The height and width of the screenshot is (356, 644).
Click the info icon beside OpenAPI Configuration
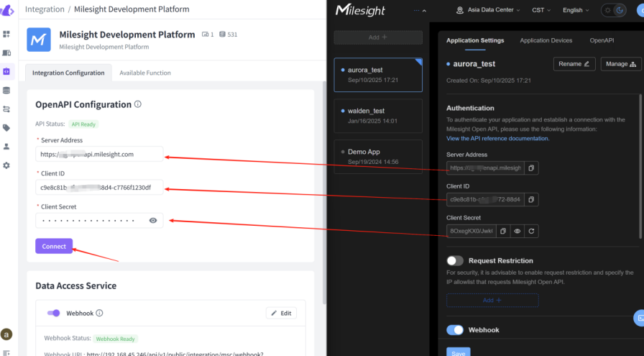click(x=138, y=104)
